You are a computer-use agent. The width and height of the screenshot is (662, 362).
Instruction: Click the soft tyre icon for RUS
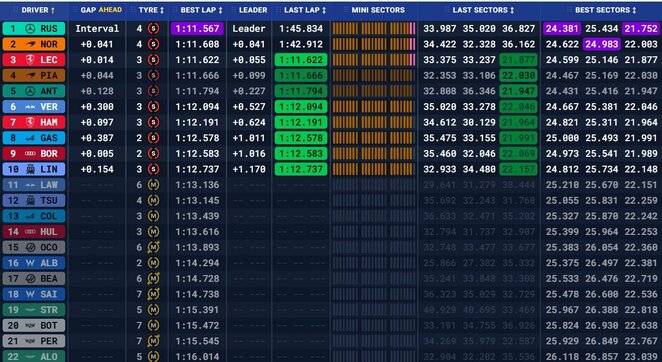pos(154,29)
